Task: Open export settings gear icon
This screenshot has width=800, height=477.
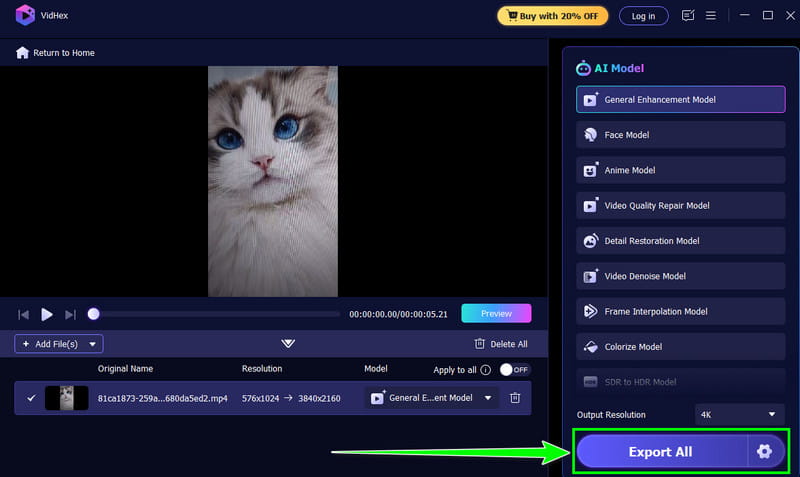Action: (x=764, y=451)
